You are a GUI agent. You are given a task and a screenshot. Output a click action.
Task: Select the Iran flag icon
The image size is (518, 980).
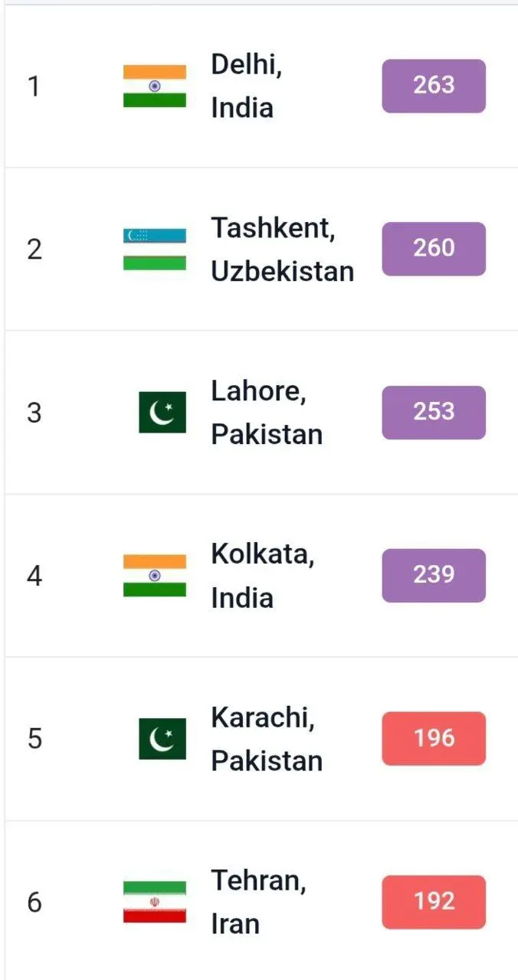coord(154,902)
